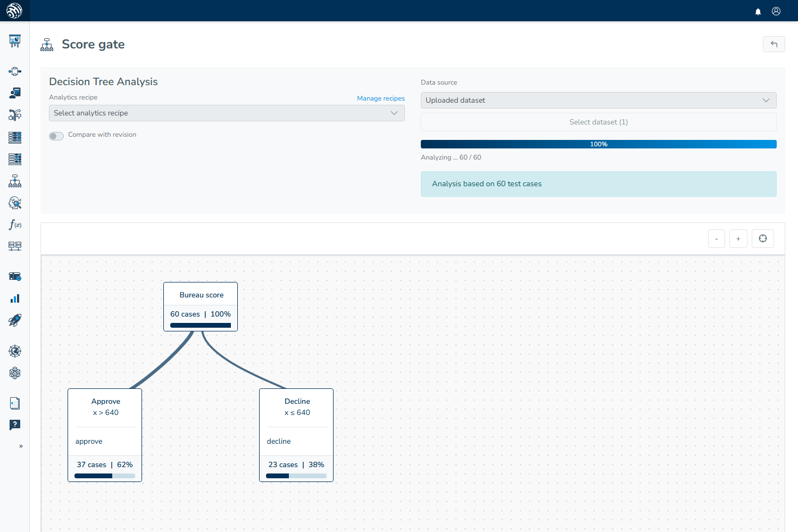Screen dimensions: 798x532
Task: Open the documents pages icon in sidebar
Action: [x=15, y=403]
